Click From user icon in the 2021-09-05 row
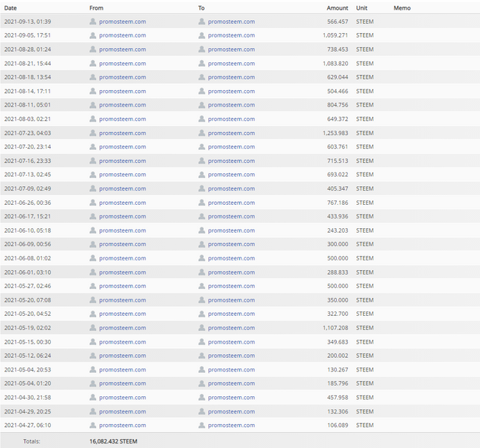The image size is (480, 448). [93, 35]
